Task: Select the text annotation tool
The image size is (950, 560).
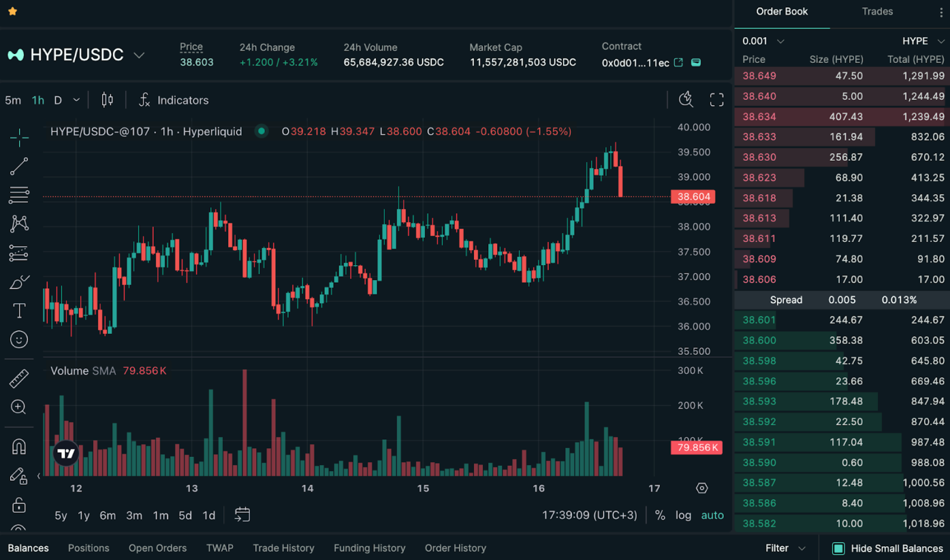Action: (19, 310)
